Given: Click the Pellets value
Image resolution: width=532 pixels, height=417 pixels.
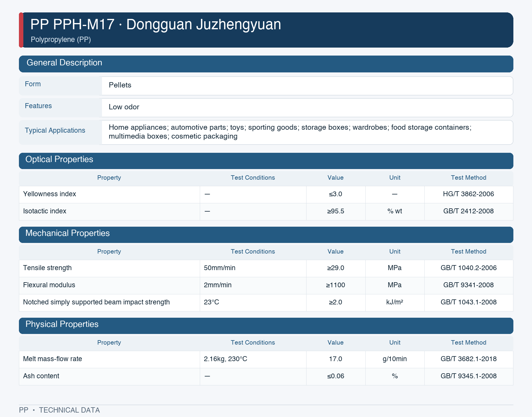Looking at the screenshot, I should (120, 85).
